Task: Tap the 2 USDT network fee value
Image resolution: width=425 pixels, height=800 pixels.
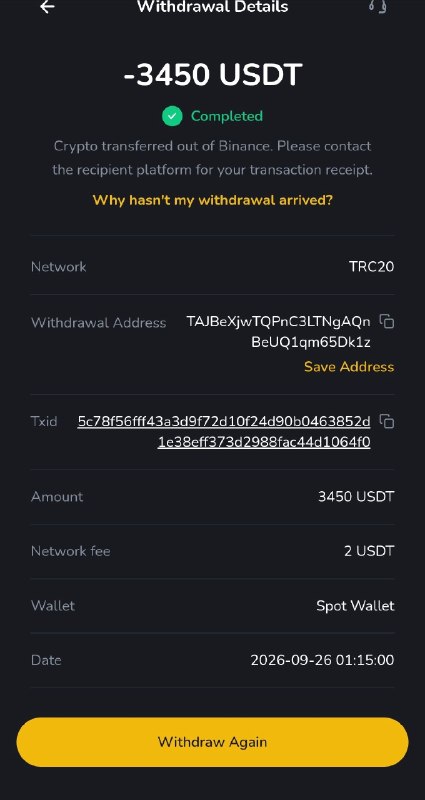Action: (369, 551)
